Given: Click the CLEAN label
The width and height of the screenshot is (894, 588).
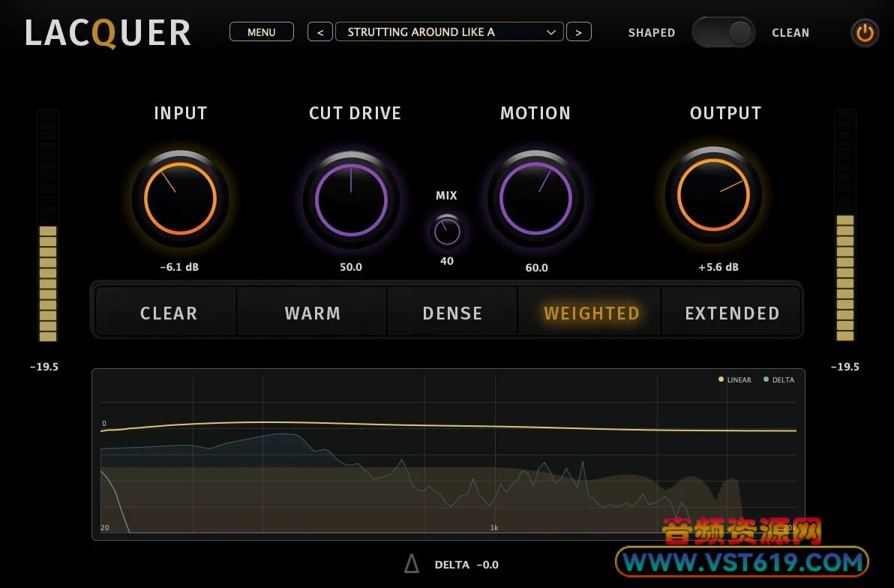Looking at the screenshot, I should [x=790, y=33].
